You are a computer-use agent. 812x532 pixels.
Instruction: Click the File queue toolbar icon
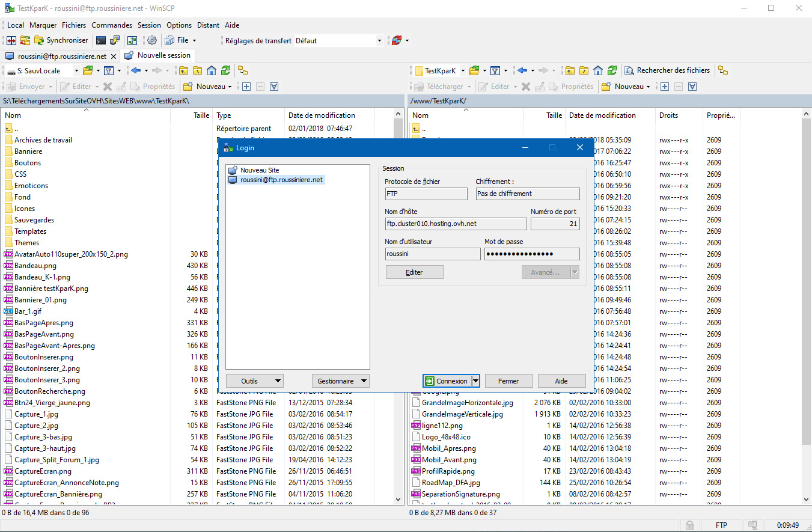[x=180, y=40]
